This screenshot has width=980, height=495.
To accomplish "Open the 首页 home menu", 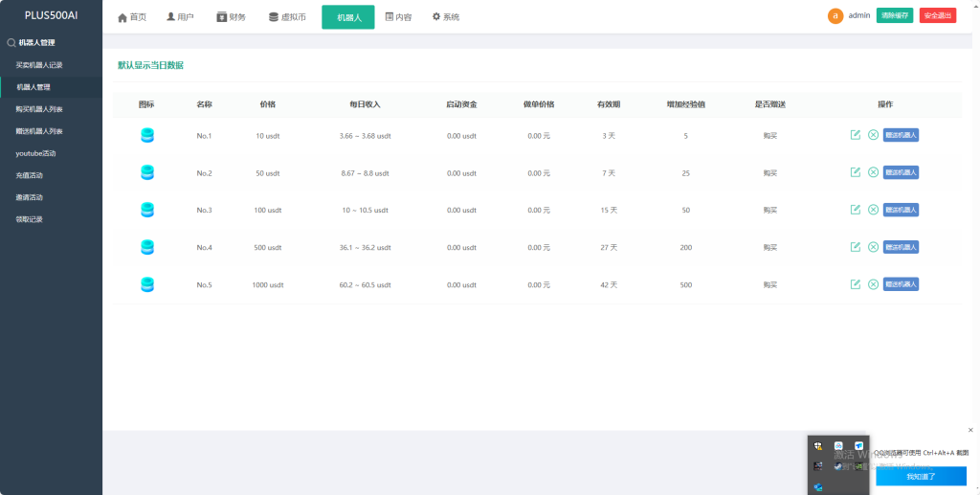I will [132, 17].
